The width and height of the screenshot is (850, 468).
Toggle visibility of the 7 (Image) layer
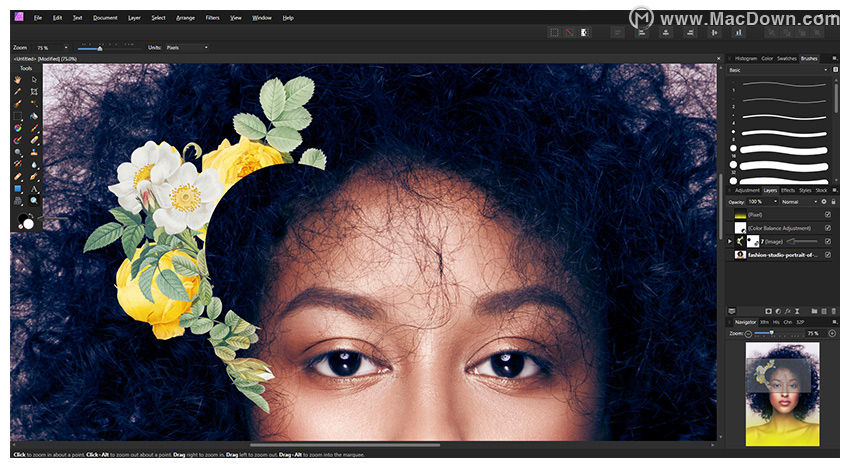[828, 241]
